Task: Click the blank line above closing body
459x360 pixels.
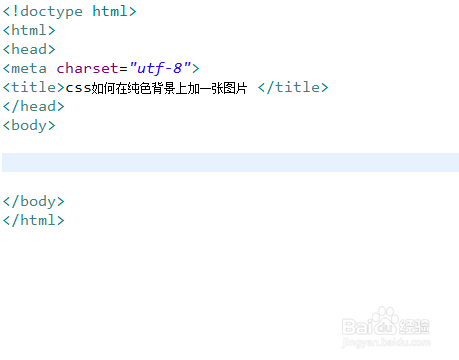Action: 230,182
